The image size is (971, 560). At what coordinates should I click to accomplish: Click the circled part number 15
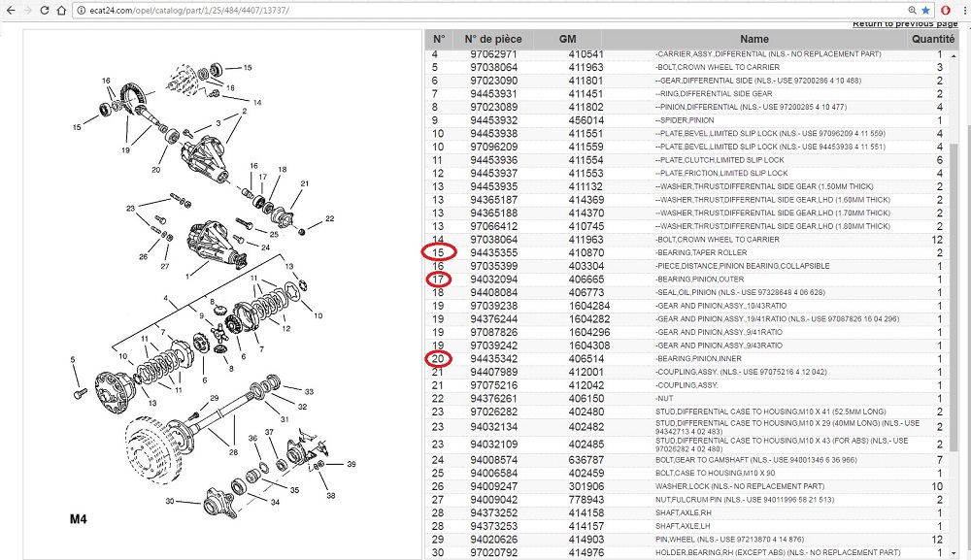coord(439,252)
